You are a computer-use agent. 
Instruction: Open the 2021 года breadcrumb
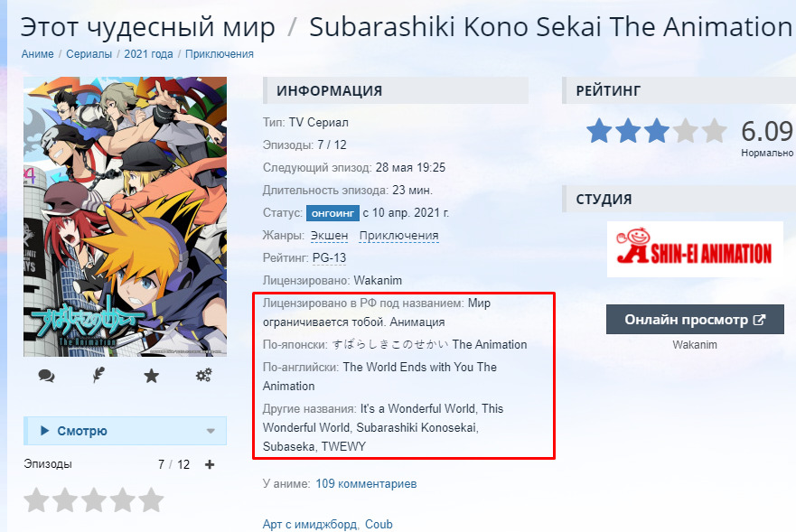[x=148, y=54]
